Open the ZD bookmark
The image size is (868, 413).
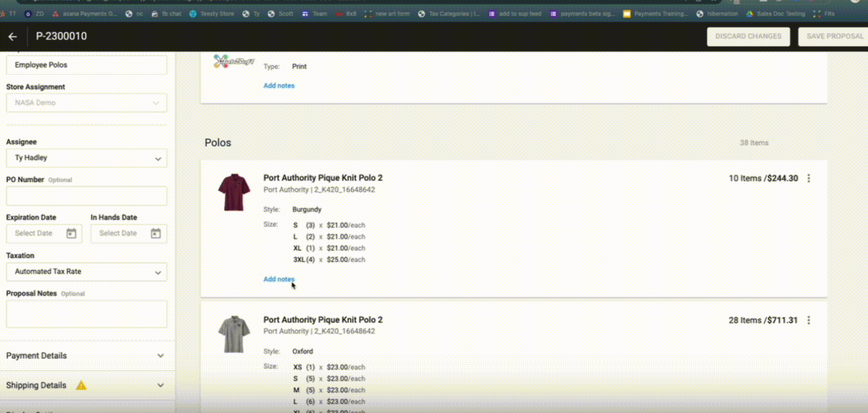34,14
